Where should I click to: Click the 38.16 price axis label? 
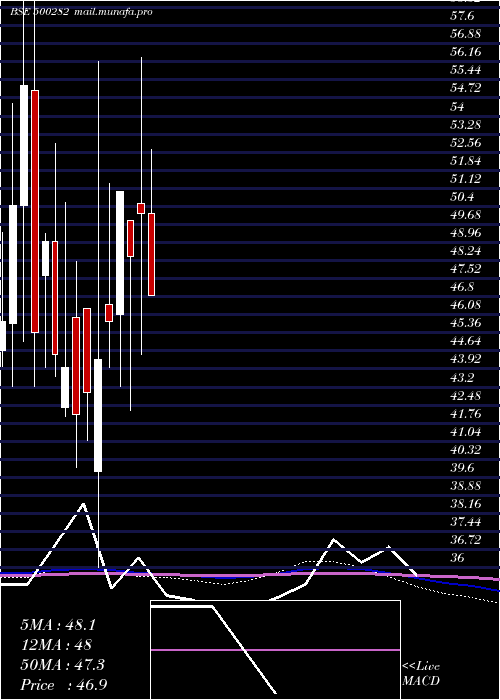tap(466, 504)
